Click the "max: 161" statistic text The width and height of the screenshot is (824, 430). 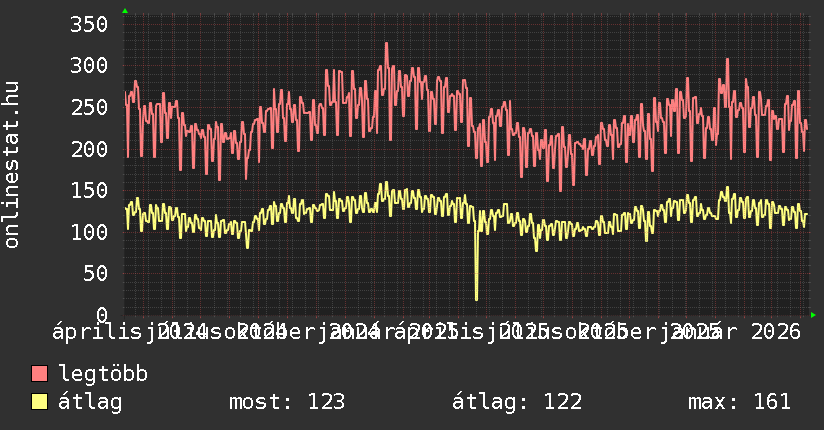point(739,402)
